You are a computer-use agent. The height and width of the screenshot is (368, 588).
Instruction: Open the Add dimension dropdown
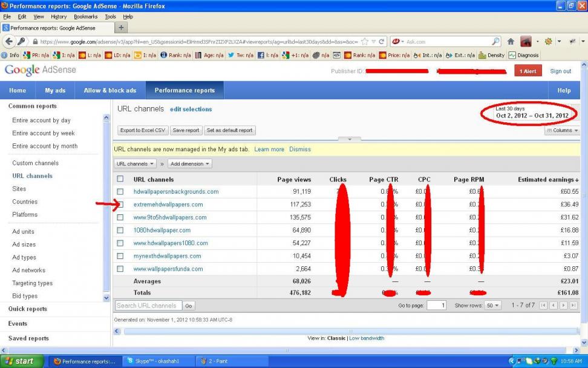[190, 164]
